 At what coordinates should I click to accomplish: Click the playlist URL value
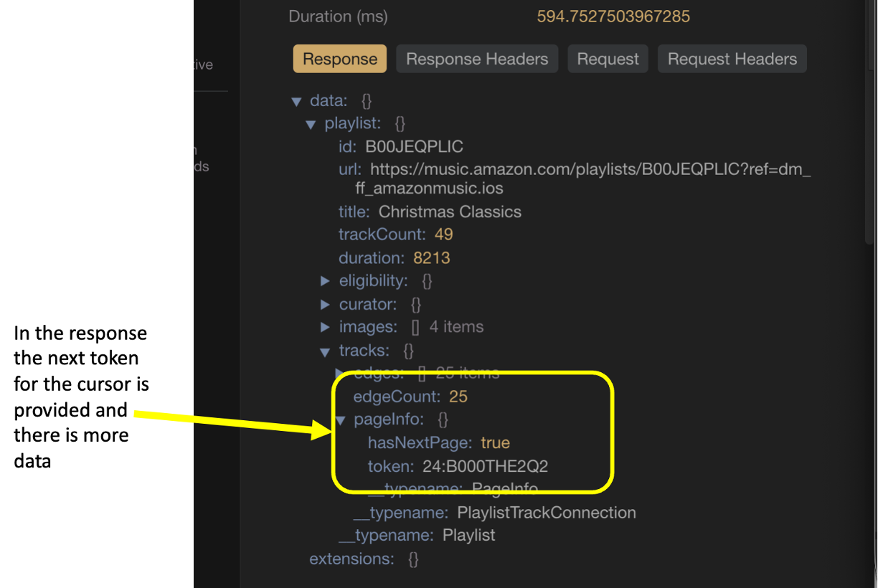(590, 170)
